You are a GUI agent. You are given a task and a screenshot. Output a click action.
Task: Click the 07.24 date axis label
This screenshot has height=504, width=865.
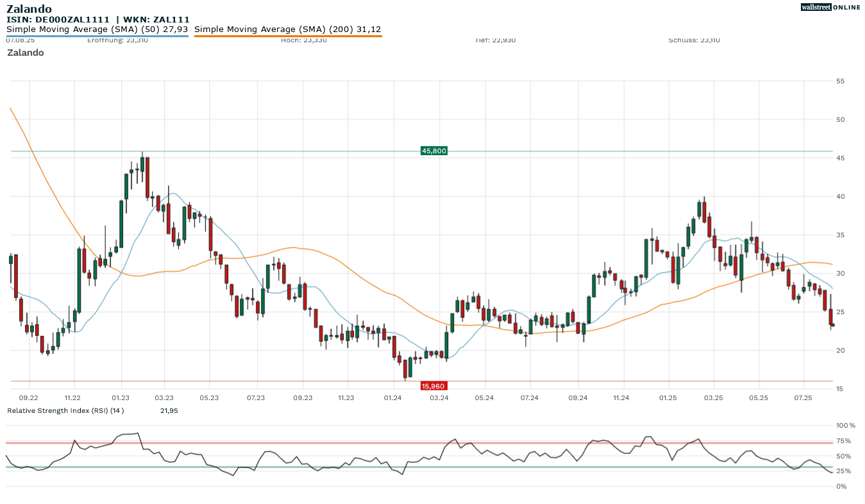coord(529,398)
